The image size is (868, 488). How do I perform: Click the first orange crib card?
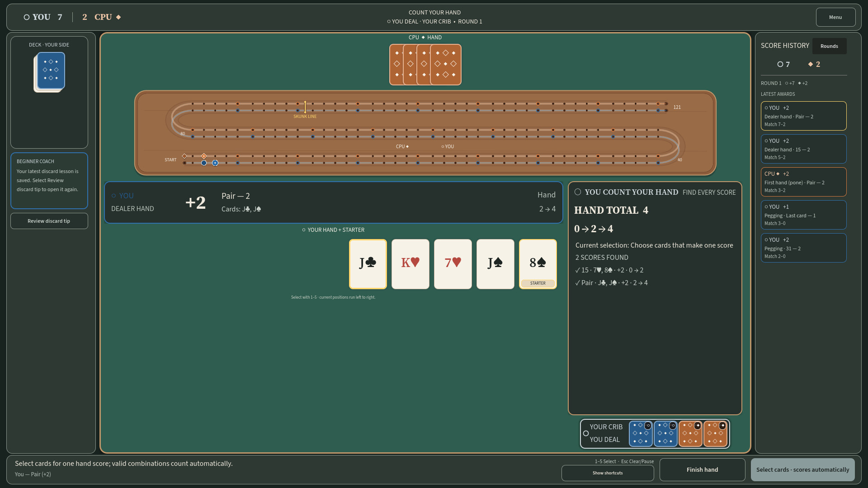(x=690, y=434)
